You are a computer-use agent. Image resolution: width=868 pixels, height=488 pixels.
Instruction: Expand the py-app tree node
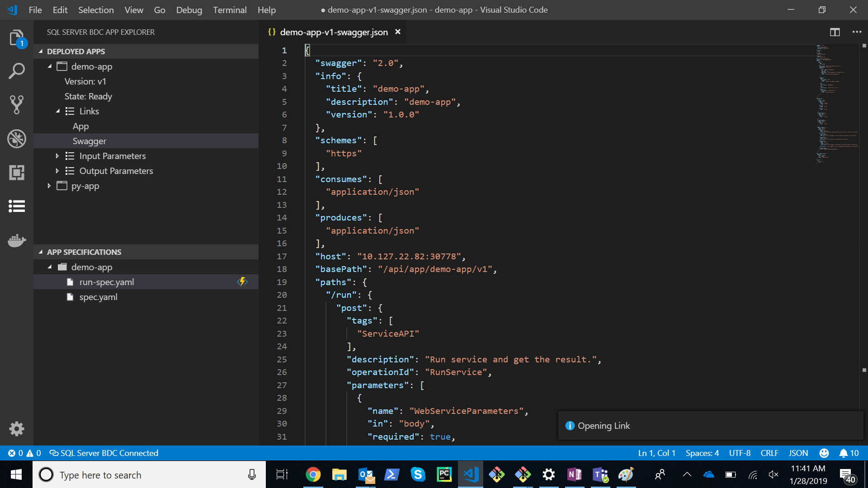49,186
